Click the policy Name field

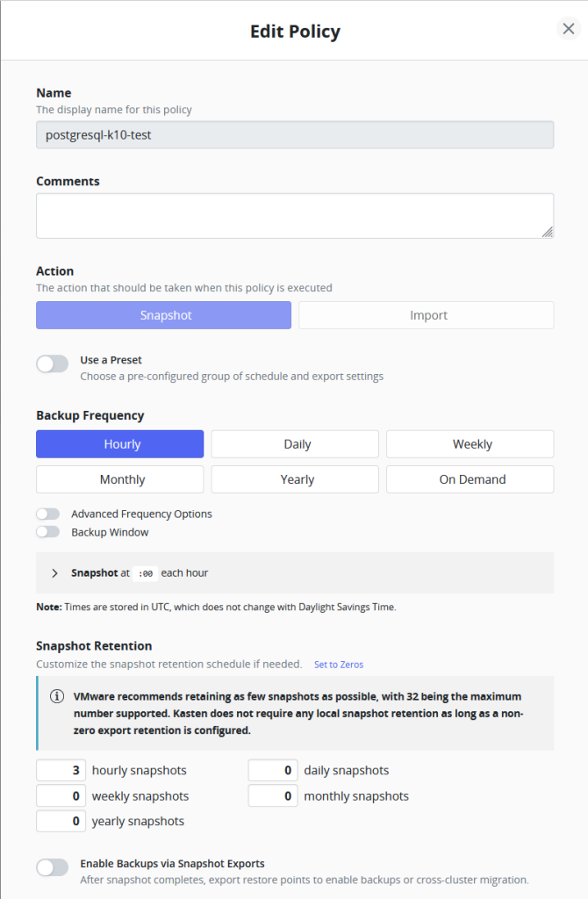[295, 135]
